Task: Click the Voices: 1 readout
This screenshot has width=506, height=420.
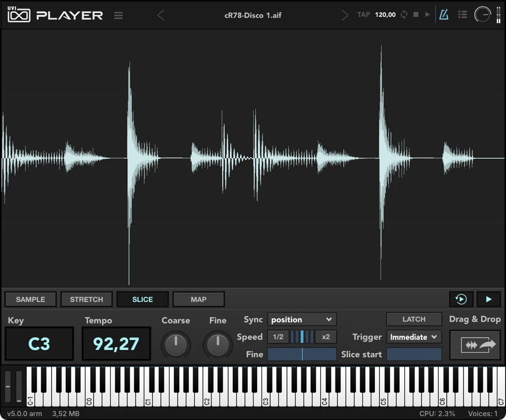Action: point(483,413)
